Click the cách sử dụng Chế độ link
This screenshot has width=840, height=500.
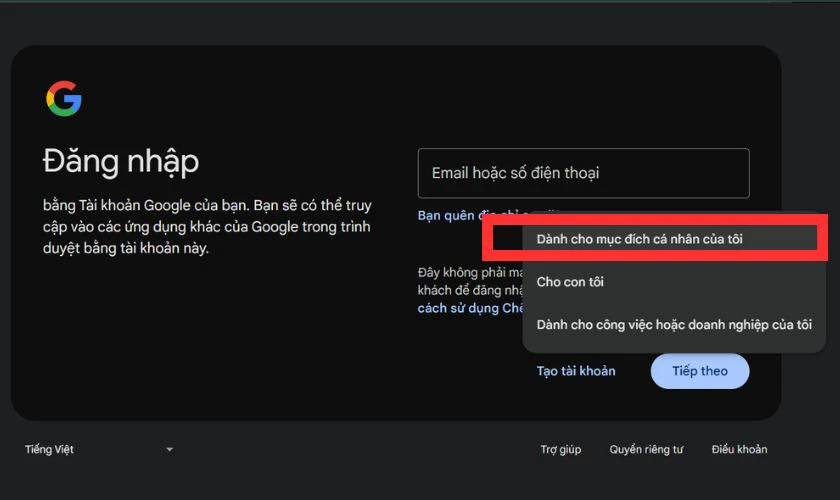point(470,308)
